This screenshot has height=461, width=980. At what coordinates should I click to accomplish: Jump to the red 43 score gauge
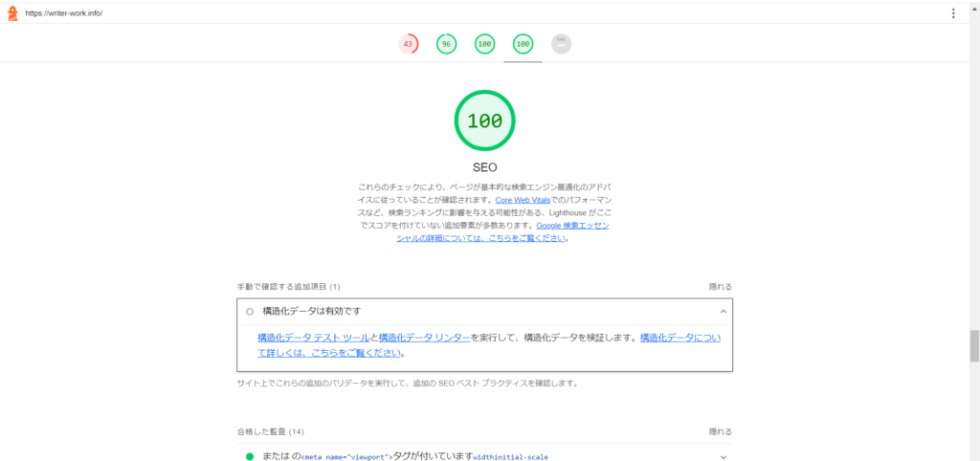[x=408, y=44]
